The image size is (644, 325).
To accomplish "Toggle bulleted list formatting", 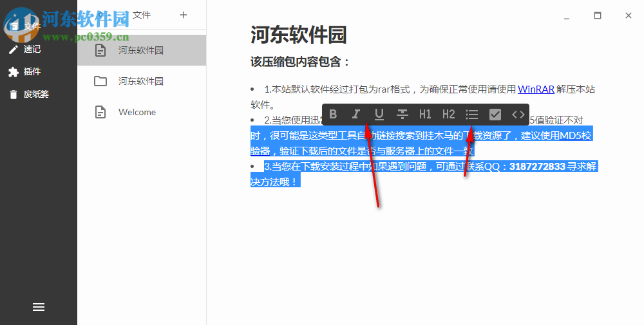I will click(x=472, y=114).
